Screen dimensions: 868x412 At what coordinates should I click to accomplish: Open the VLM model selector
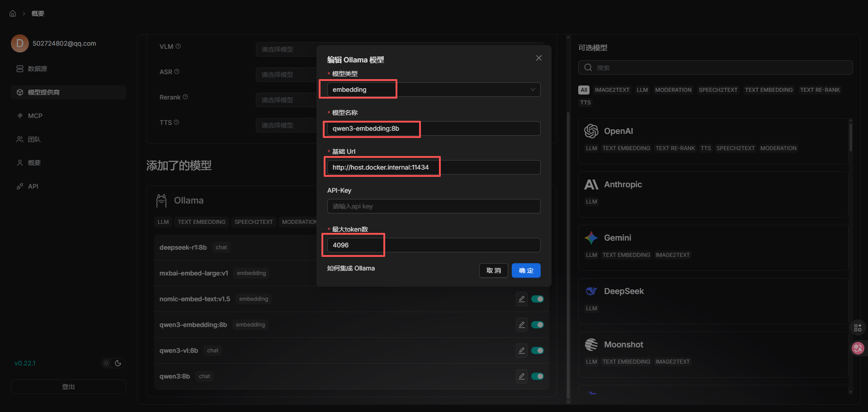pos(286,49)
